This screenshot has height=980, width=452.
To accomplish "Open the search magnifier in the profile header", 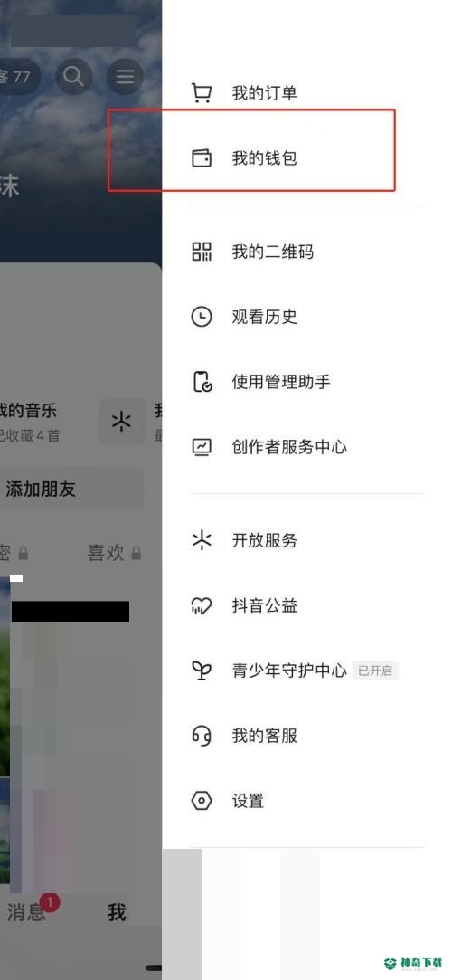I will point(73,76).
